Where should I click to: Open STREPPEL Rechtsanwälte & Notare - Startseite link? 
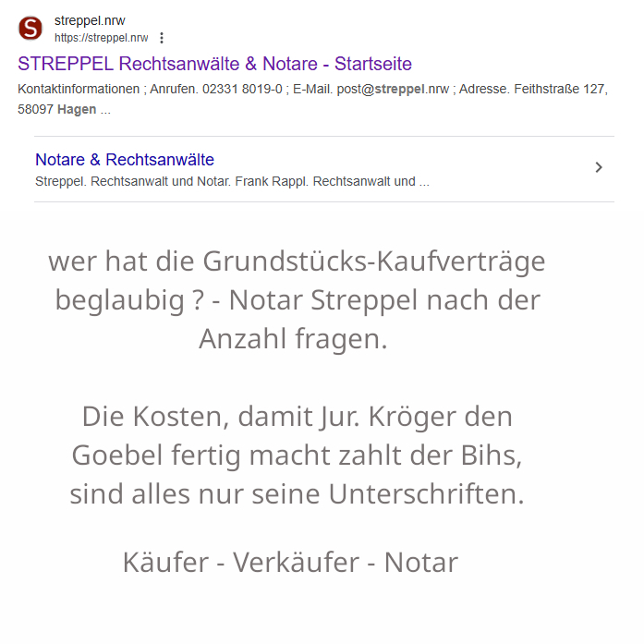point(214,64)
